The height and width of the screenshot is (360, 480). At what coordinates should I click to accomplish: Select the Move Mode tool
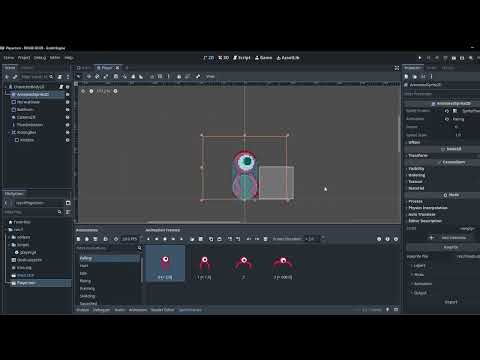point(89,76)
